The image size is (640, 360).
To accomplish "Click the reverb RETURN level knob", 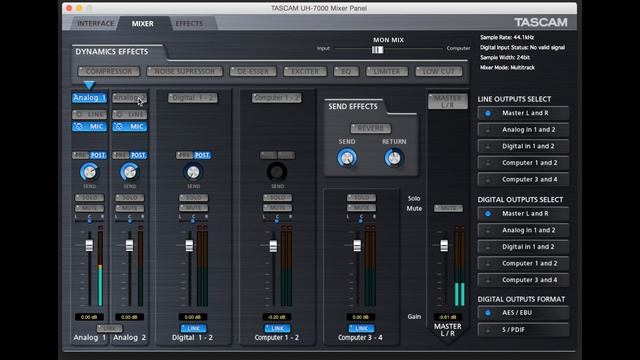I will (394, 158).
